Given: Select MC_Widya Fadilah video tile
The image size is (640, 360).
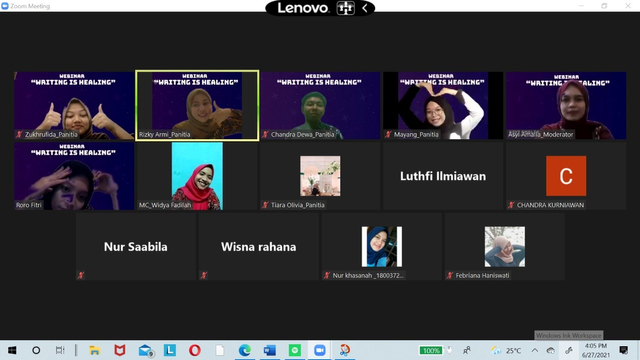Looking at the screenshot, I should pos(197,176).
